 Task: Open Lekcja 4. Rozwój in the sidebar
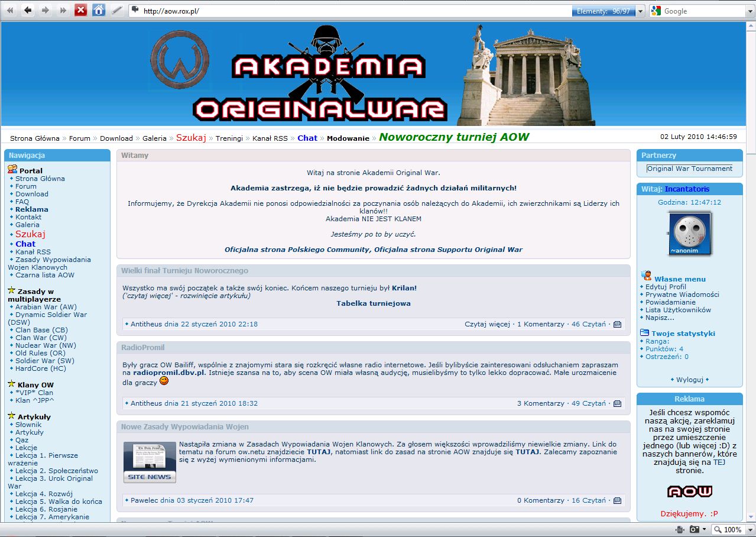click(x=44, y=493)
